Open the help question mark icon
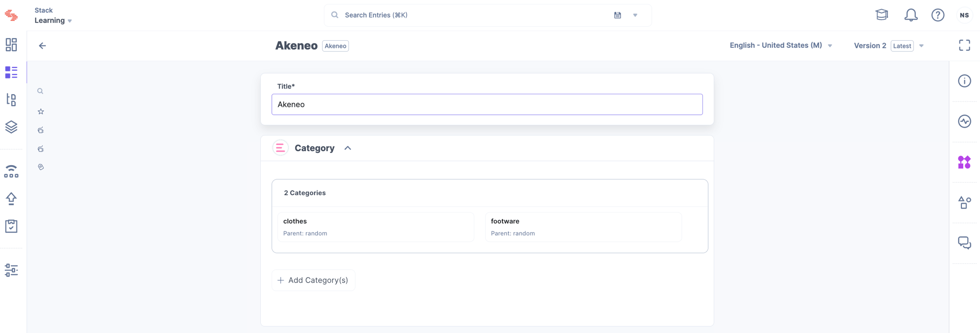The image size is (980, 333). click(937, 15)
